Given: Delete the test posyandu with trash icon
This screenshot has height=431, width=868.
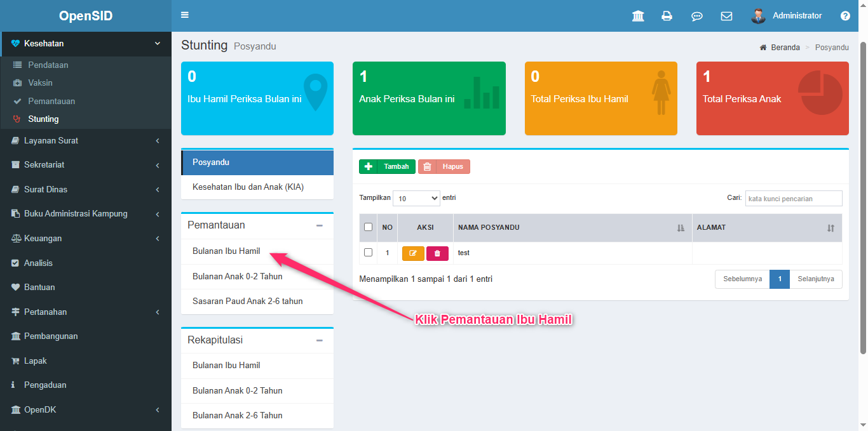Looking at the screenshot, I should coord(437,253).
